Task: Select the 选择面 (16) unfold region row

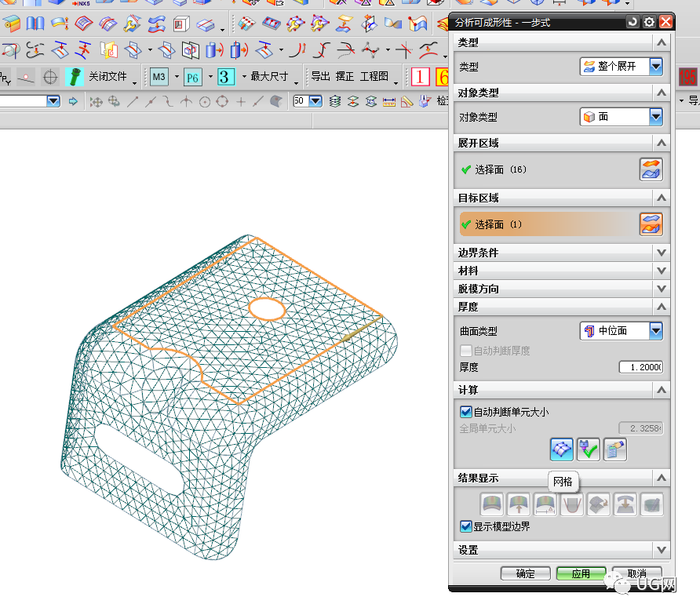Action: [x=549, y=169]
